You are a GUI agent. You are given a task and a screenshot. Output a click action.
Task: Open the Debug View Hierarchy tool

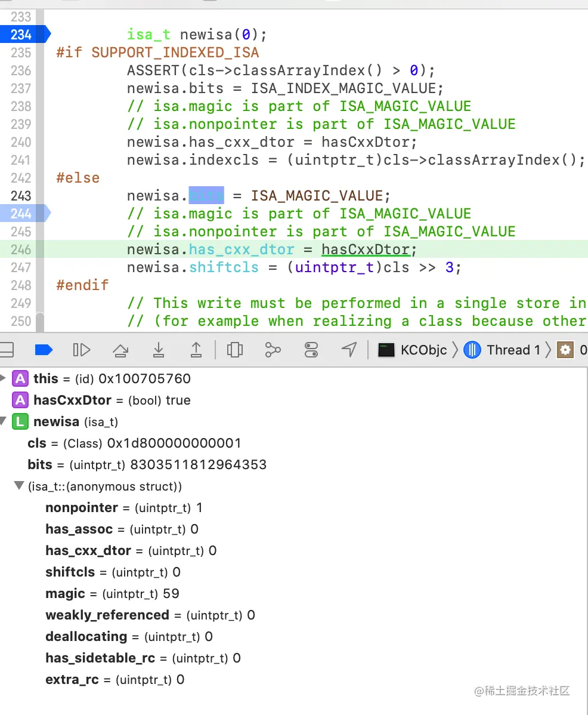(x=235, y=350)
